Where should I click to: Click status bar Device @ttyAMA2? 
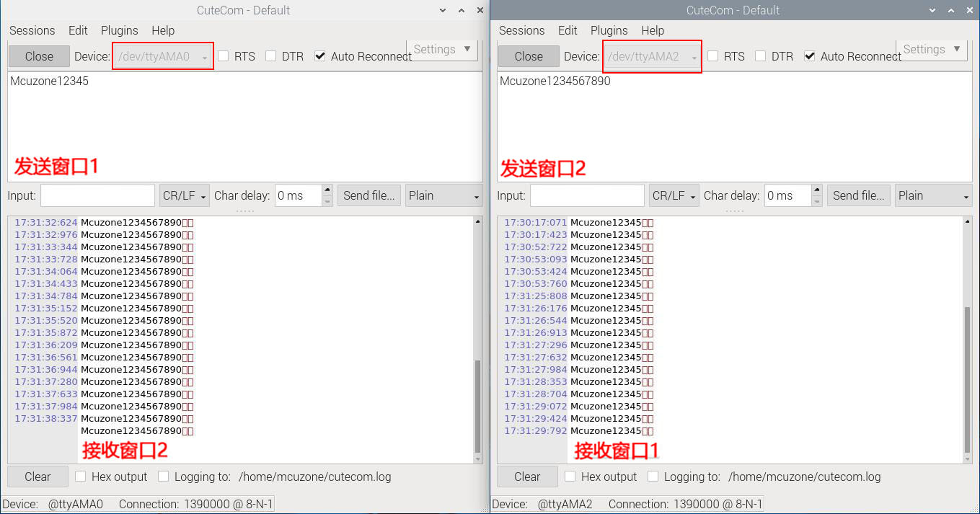coord(543,504)
